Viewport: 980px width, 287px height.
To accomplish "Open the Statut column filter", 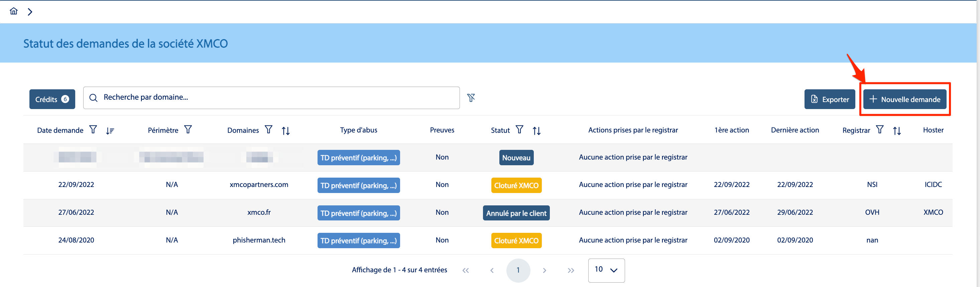I will pos(519,130).
